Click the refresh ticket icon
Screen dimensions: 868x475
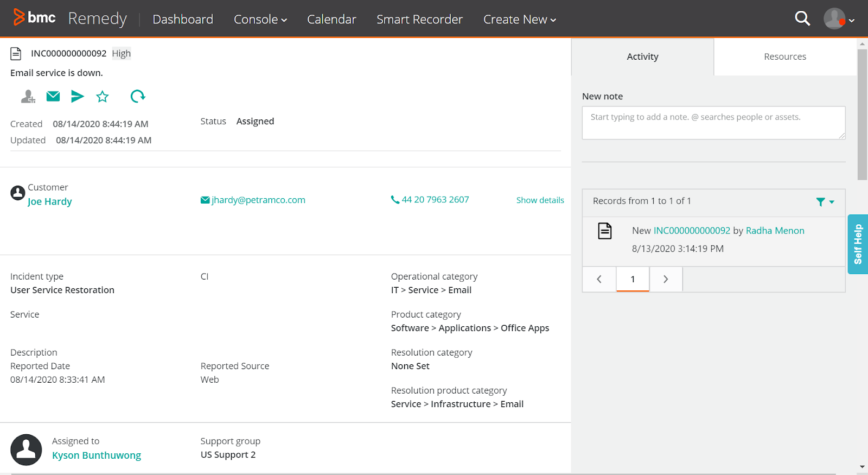pyautogui.click(x=138, y=97)
